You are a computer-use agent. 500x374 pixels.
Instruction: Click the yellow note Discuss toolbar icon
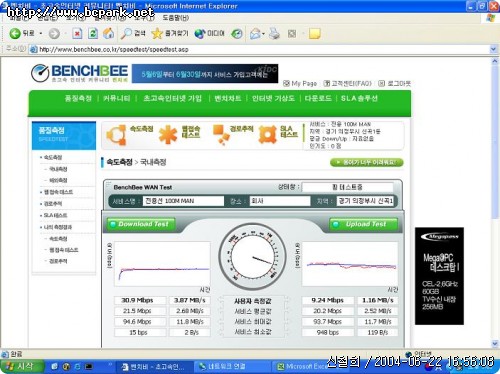(315, 33)
